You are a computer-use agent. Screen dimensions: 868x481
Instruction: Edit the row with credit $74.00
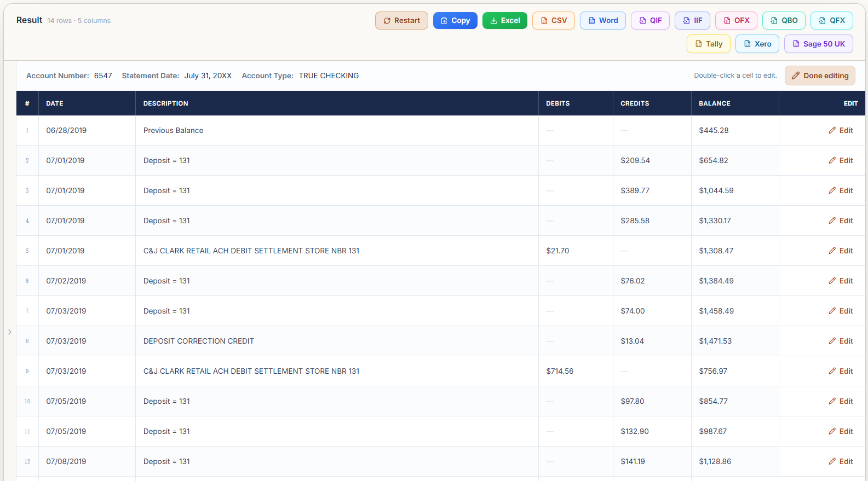pyautogui.click(x=841, y=311)
